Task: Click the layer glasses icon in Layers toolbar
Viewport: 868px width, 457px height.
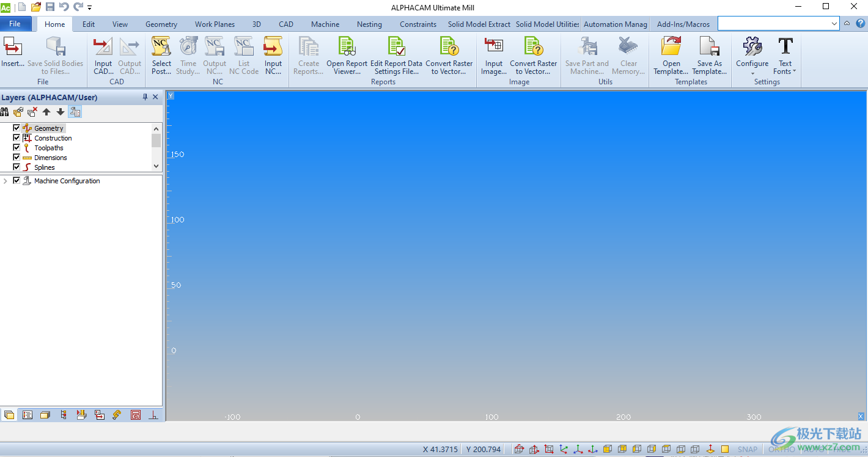Action: coord(18,112)
